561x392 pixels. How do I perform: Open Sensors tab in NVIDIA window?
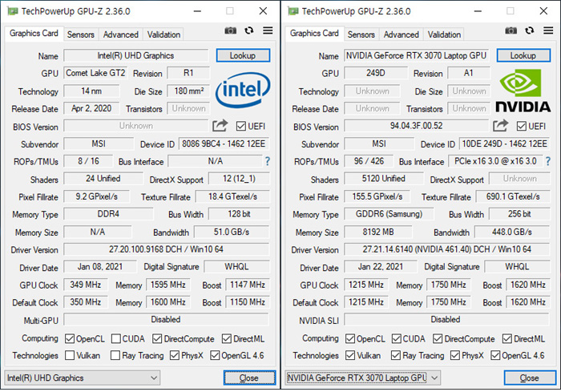pyautogui.click(x=361, y=34)
